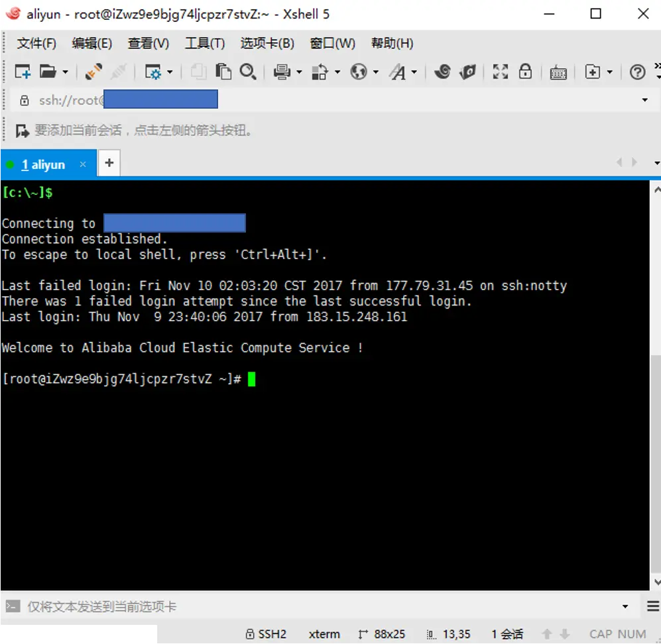Click the new tab group icon
The image size is (661, 644).
point(593,72)
